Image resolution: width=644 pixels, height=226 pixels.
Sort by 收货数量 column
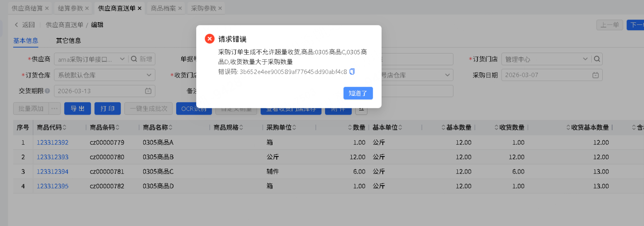click(x=496, y=127)
